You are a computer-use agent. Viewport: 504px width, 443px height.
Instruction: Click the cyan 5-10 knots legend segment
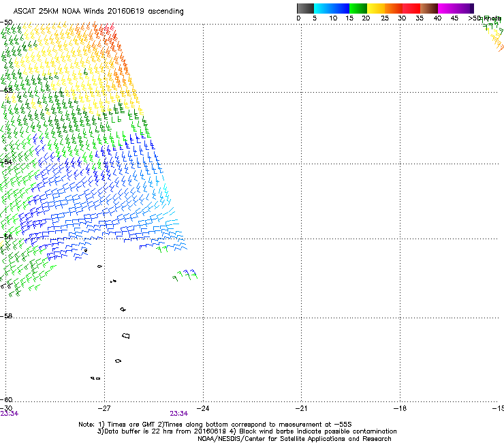(323, 8)
